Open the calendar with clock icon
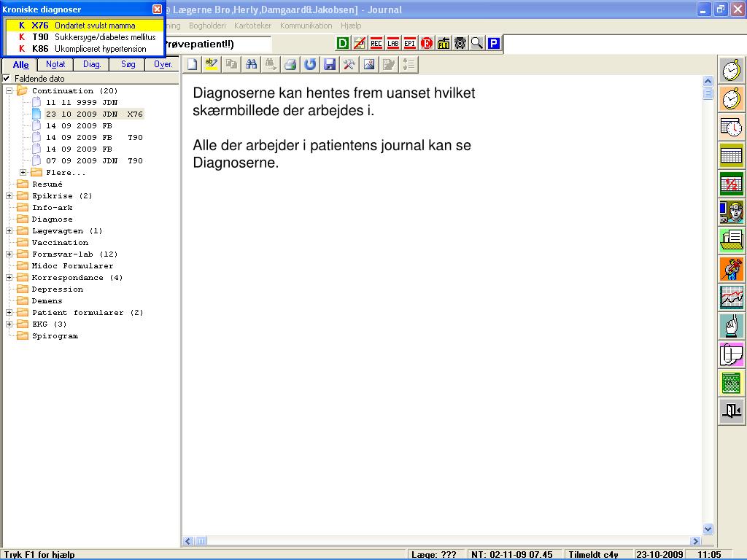 (732, 128)
